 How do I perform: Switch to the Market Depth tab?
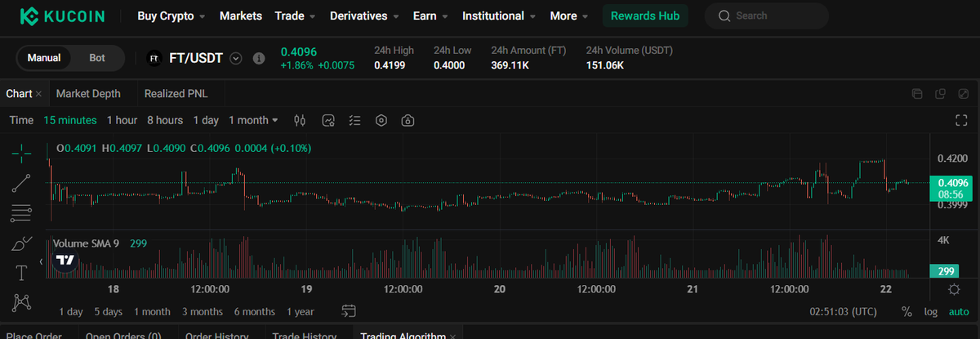(88, 94)
